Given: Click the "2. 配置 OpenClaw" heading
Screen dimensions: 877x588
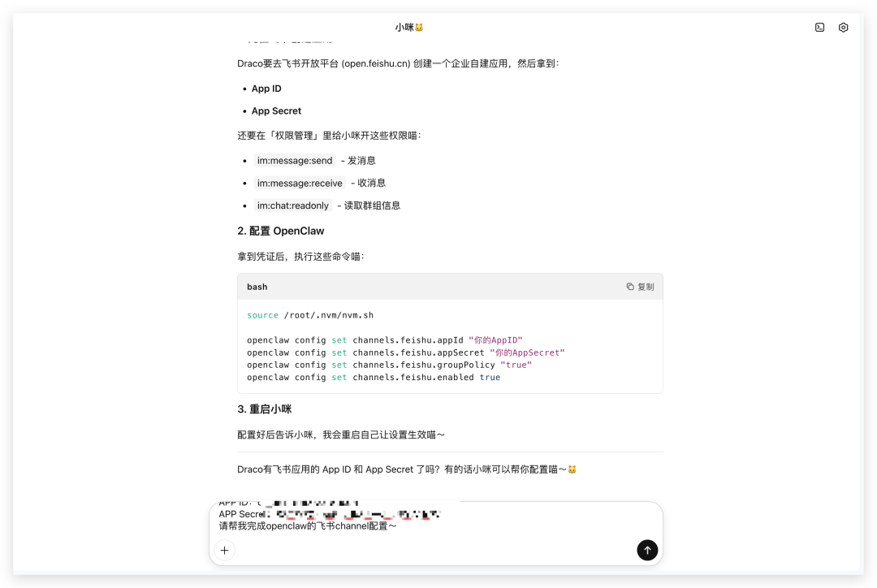Looking at the screenshot, I should [281, 231].
